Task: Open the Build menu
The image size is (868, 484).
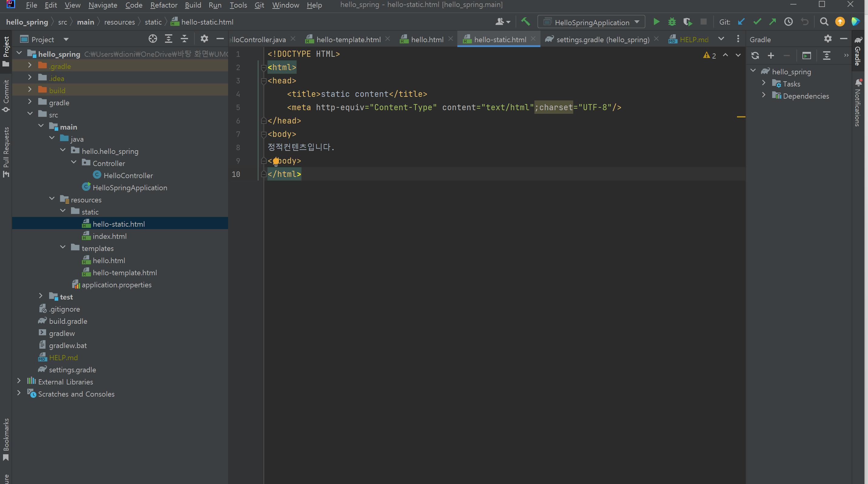Action: pos(193,5)
